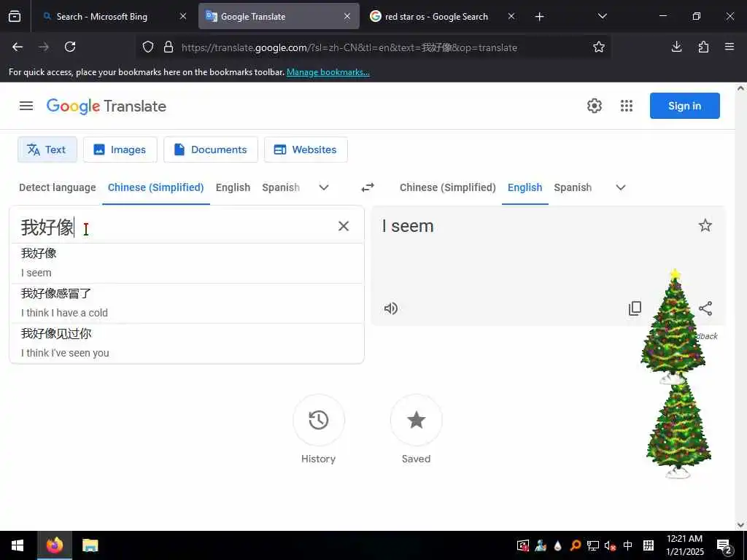Open Firefox downloads panel
Image resolution: width=747 pixels, height=560 pixels.
pos(676,47)
